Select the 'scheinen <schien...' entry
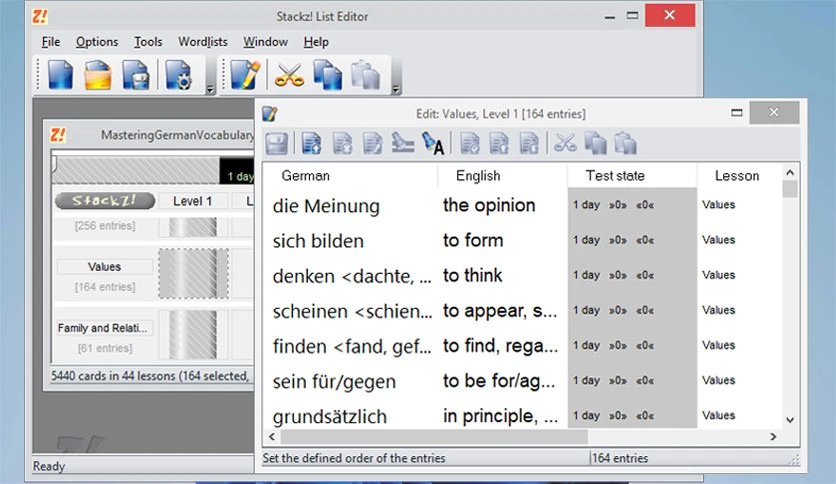836x484 pixels. click(x=352, y=311)
